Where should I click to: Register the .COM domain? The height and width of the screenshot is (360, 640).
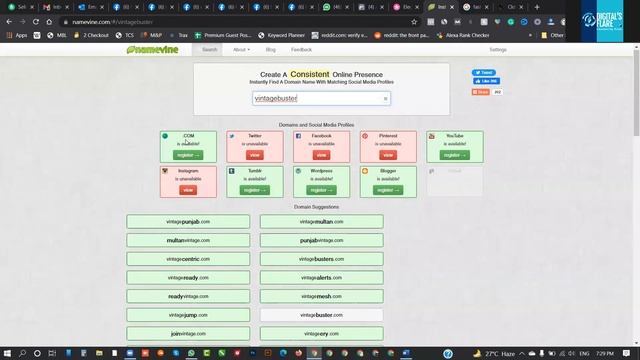(x=188, y=155)
